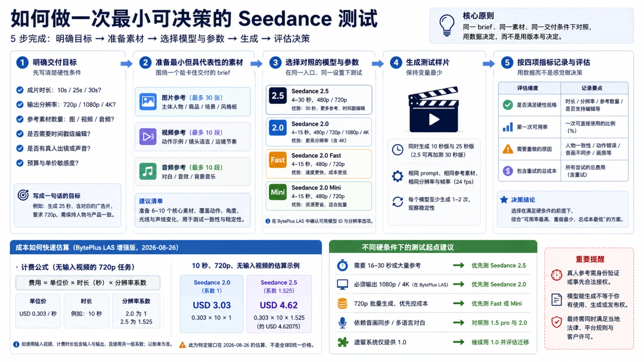Select step 3 选择对照的模型与参数 heading

click(x=322, y=62)
